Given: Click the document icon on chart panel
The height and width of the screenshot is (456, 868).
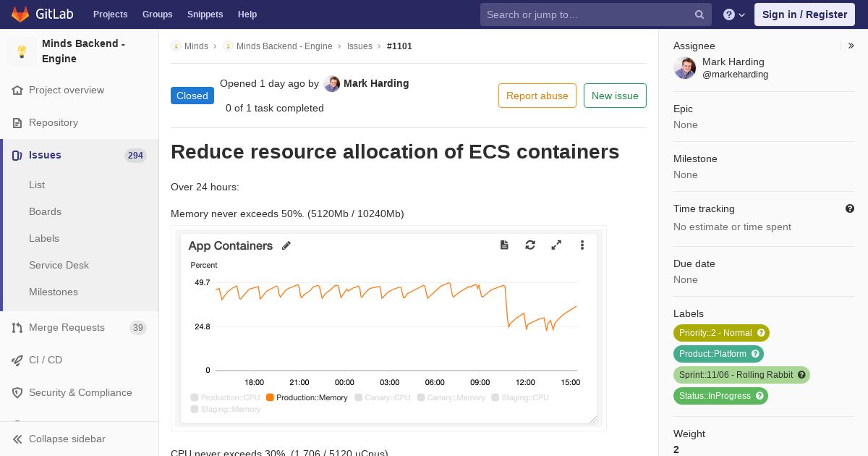Looking at the screenshot, I should tap(504, 245).
